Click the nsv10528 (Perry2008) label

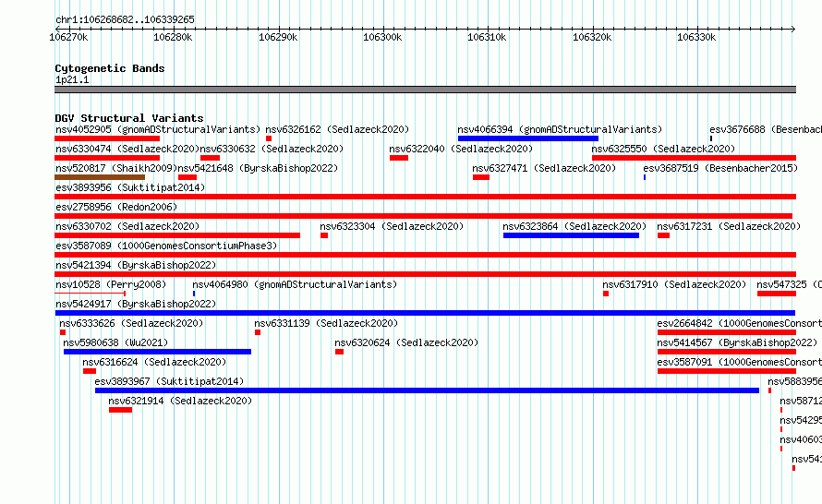pos(111,284)
